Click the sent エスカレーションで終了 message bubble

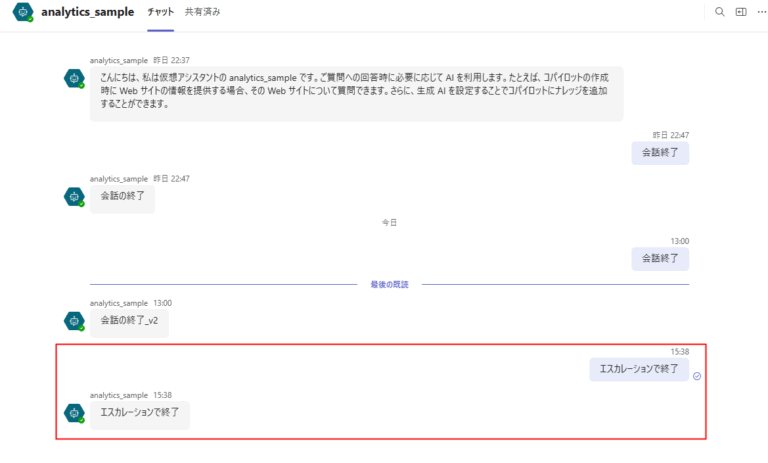[638, 369]
